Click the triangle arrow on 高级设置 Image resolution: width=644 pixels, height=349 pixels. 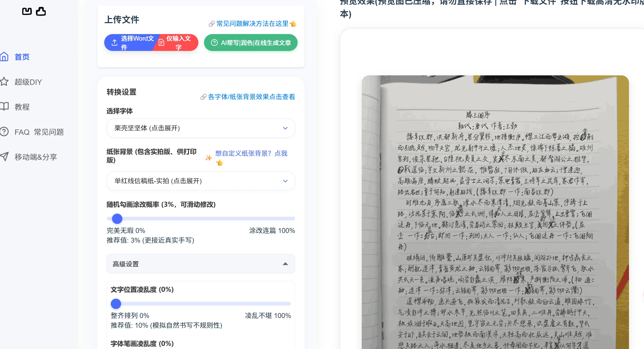pos(285,264)
